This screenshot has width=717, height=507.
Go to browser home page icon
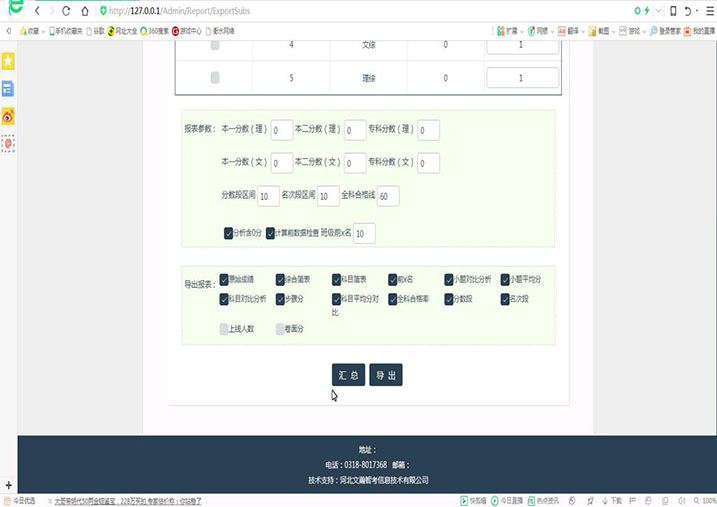[x=86, y=11]
